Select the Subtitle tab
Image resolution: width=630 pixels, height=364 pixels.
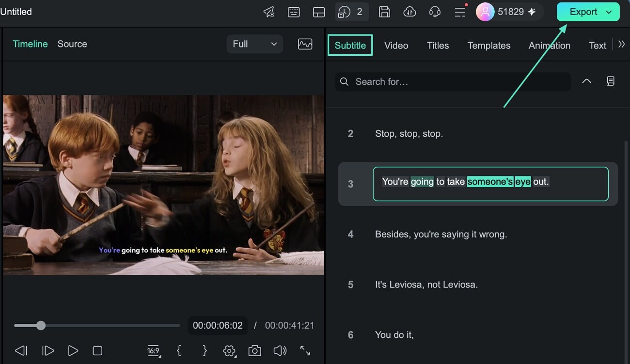tap(350, 45)
